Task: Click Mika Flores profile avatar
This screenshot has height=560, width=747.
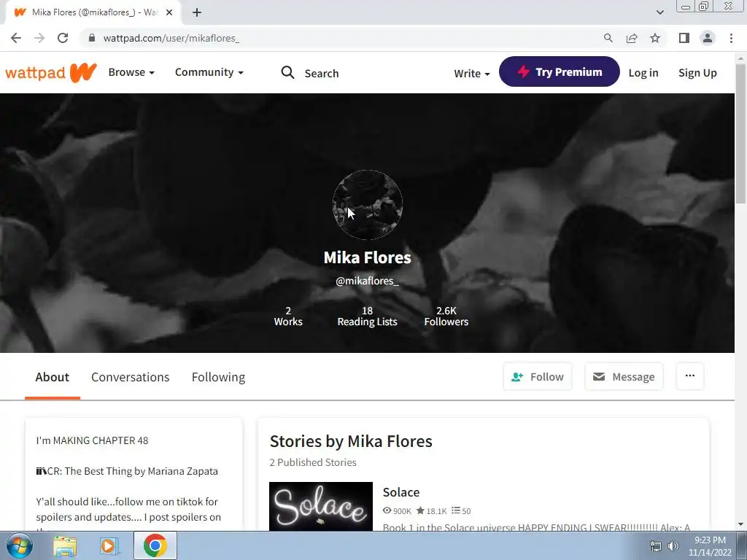Action: (x=368, y=205)
